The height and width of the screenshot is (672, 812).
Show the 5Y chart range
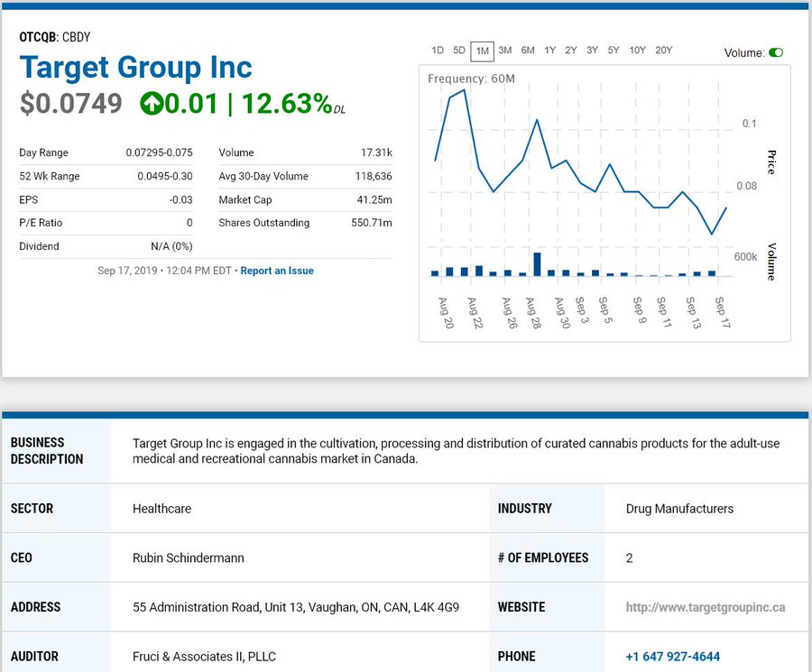coord(614,51)
